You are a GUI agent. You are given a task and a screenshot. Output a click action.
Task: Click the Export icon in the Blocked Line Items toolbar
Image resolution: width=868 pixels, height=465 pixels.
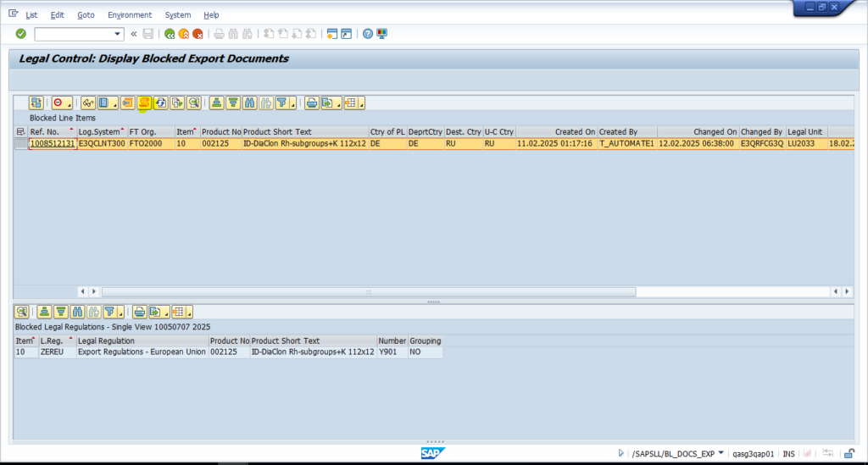coord(328,102)
